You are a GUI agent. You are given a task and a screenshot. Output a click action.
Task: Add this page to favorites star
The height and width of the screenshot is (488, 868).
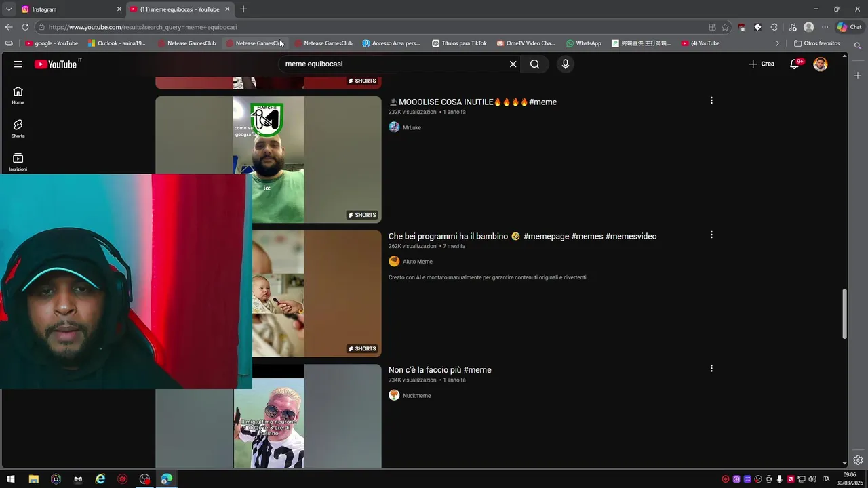point(725,27)
